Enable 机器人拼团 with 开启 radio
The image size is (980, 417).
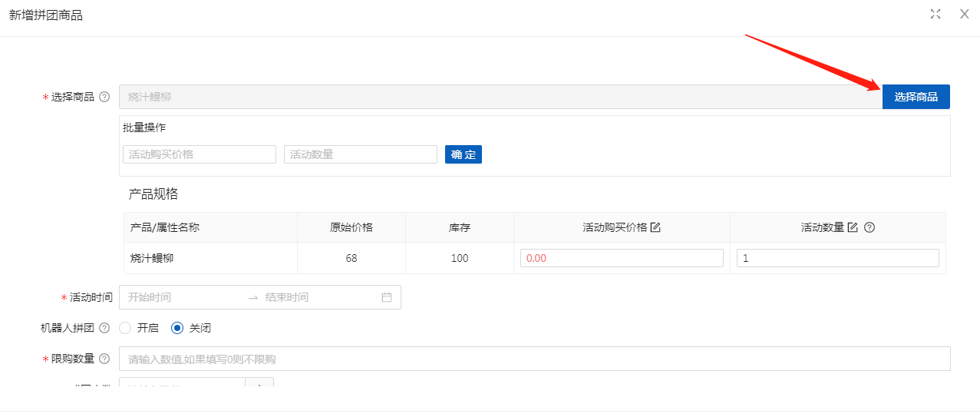[126, 328]
